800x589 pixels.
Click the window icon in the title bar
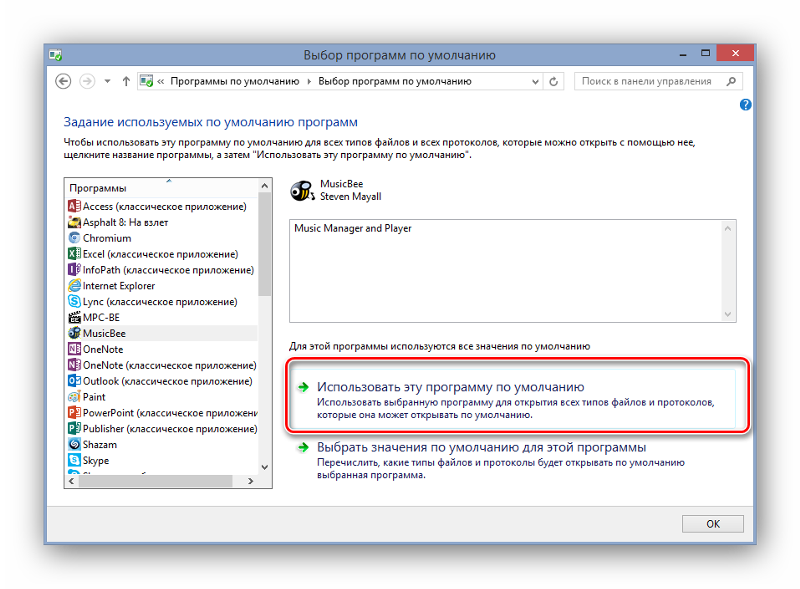tap(55, 55)
